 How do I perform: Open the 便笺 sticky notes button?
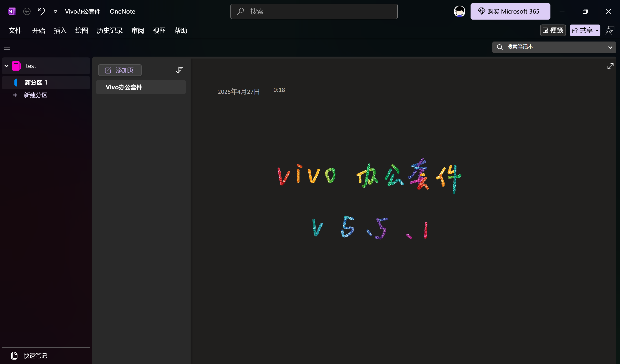click(553, 31)
